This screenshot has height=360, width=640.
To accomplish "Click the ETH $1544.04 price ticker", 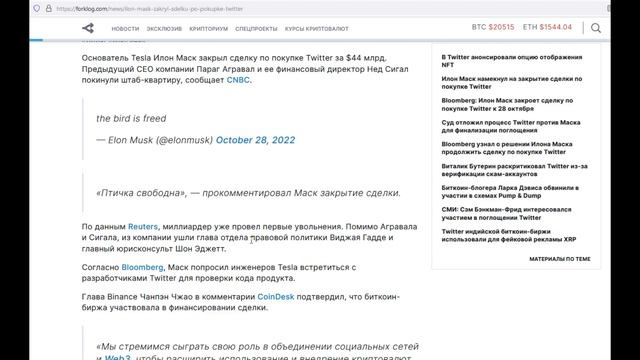I will tap(547, 27).
